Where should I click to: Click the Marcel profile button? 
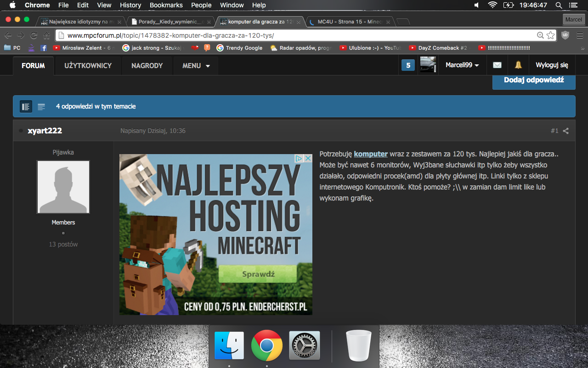tap(573, 19)
